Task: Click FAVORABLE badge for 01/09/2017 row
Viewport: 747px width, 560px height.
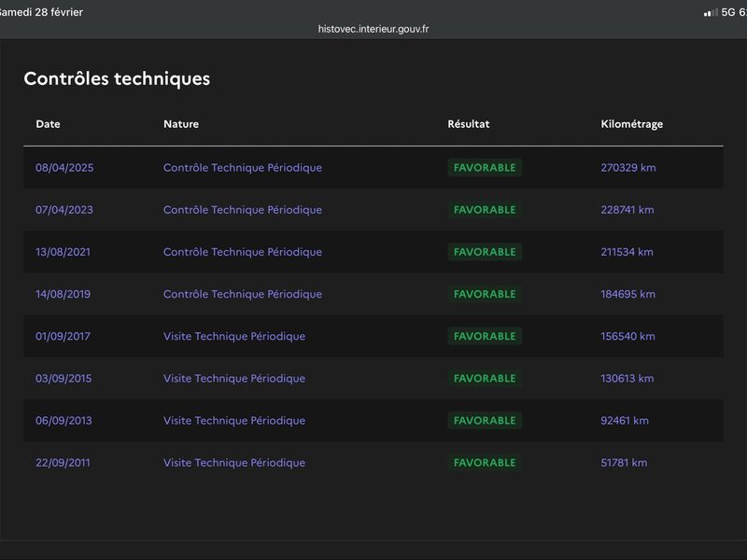Action: (x=485, y=336)
